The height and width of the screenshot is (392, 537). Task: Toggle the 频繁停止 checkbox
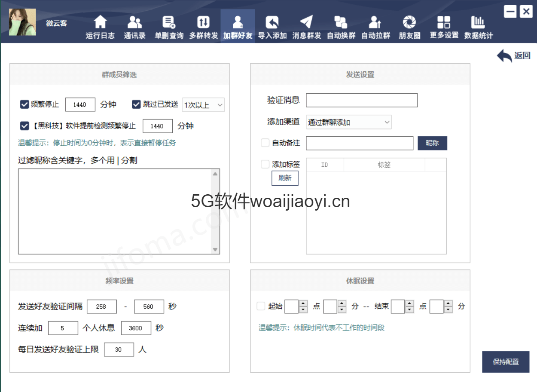pyautogui.click(x=24, y=104)
